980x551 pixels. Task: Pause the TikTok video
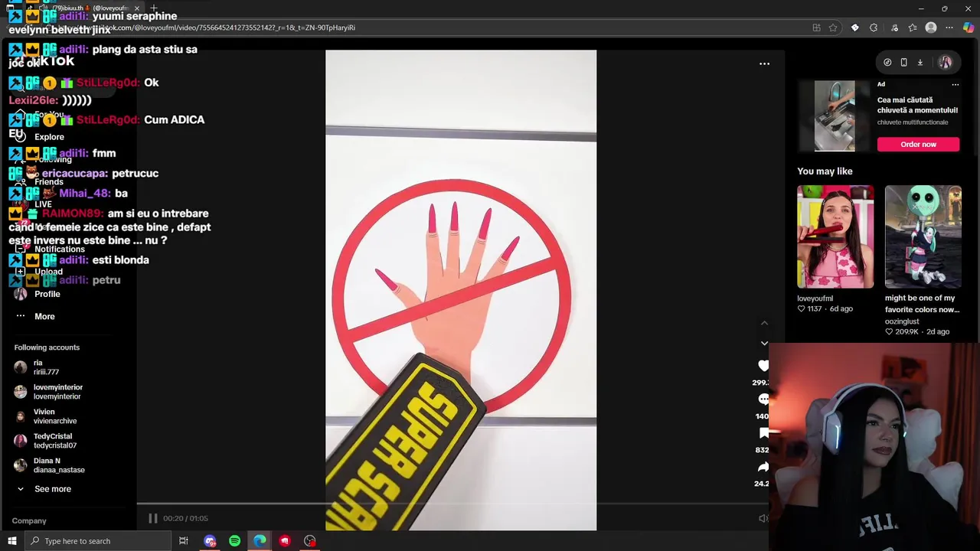click(153, 518)
